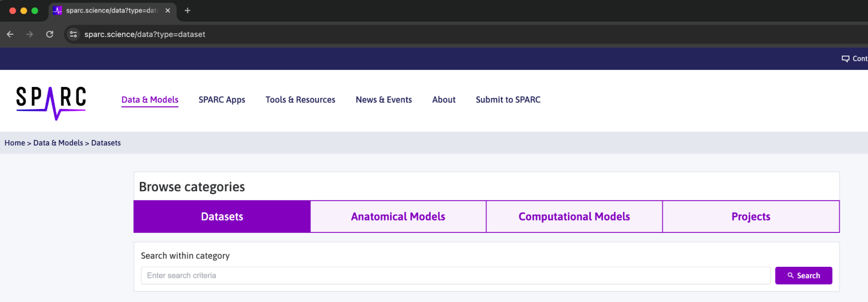Screen dimensions: 868x302
Task: Click the browser forward arrow
Action: click(x=30, y=34)
